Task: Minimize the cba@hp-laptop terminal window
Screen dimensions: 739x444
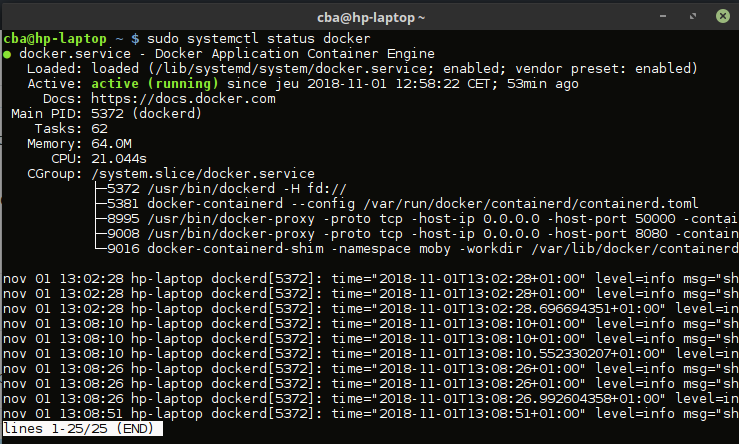Action: point(663,16)
